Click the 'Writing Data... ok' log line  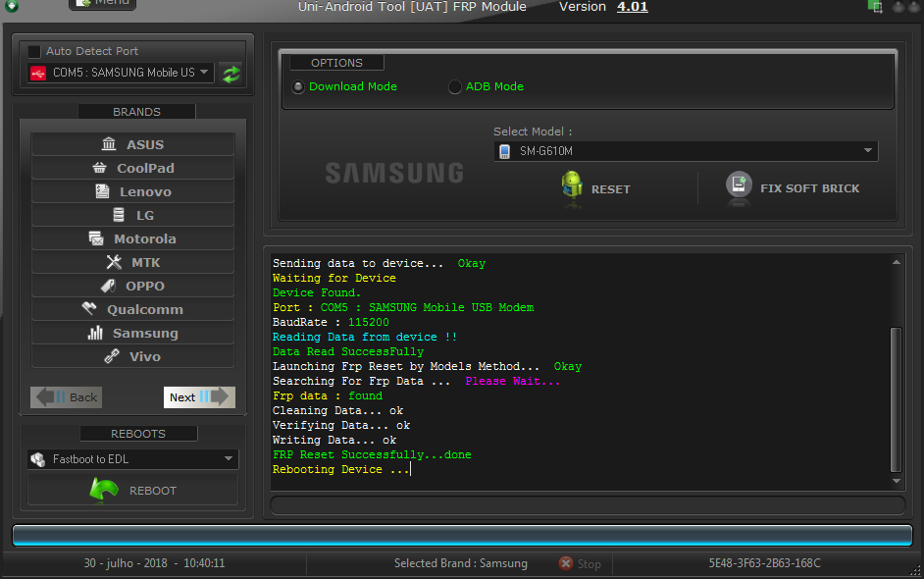click(334, 440)
